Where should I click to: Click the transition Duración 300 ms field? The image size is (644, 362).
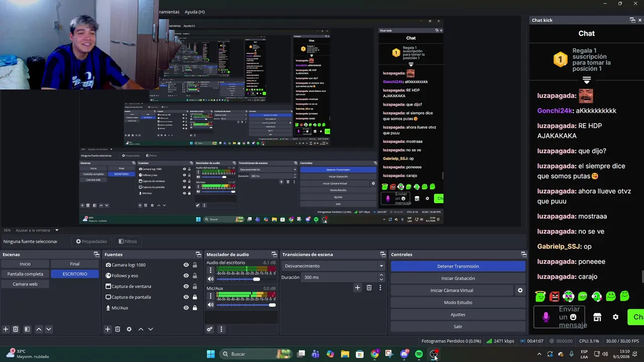coord(340,278)
